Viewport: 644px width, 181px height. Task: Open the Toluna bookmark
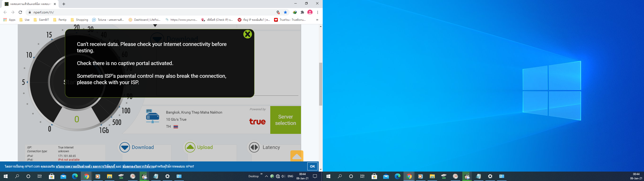108,20
